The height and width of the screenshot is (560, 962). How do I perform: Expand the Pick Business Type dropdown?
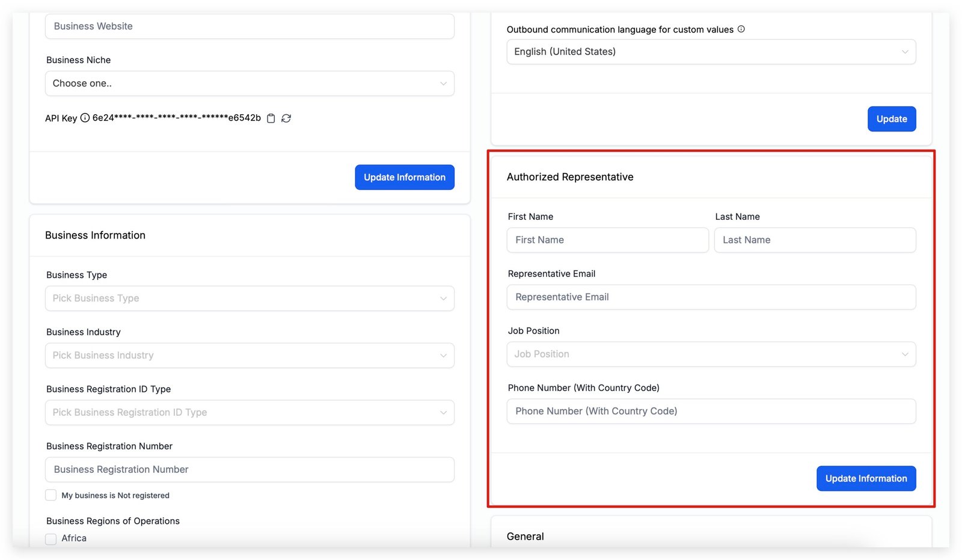pyautogui.click(x=250, y=299)
